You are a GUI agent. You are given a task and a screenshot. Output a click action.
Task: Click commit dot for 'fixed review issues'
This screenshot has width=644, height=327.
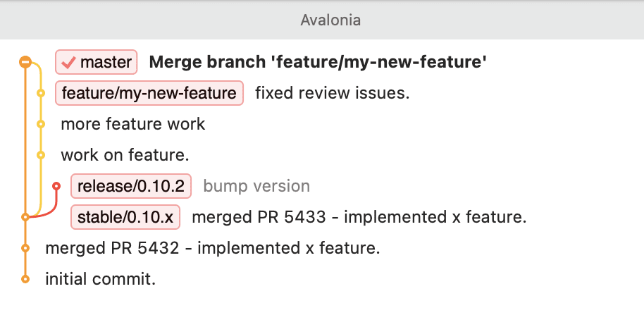click(41, 93)
